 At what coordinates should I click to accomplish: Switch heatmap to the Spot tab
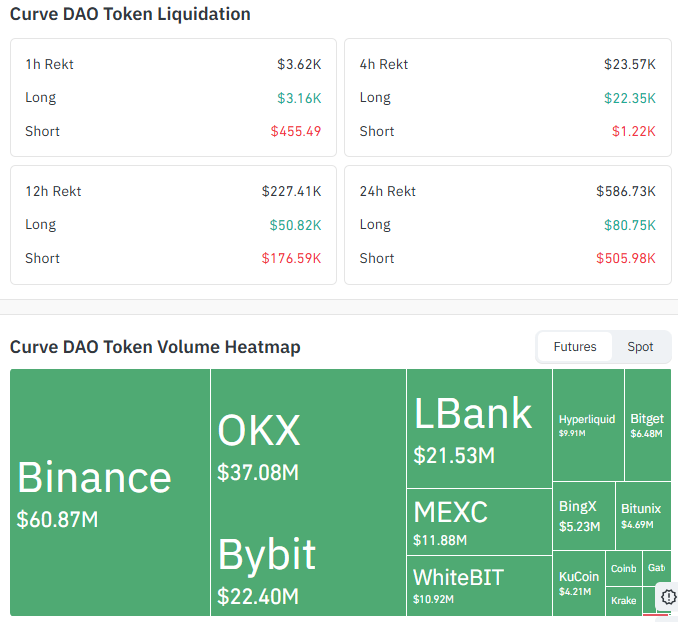point(640,346)
